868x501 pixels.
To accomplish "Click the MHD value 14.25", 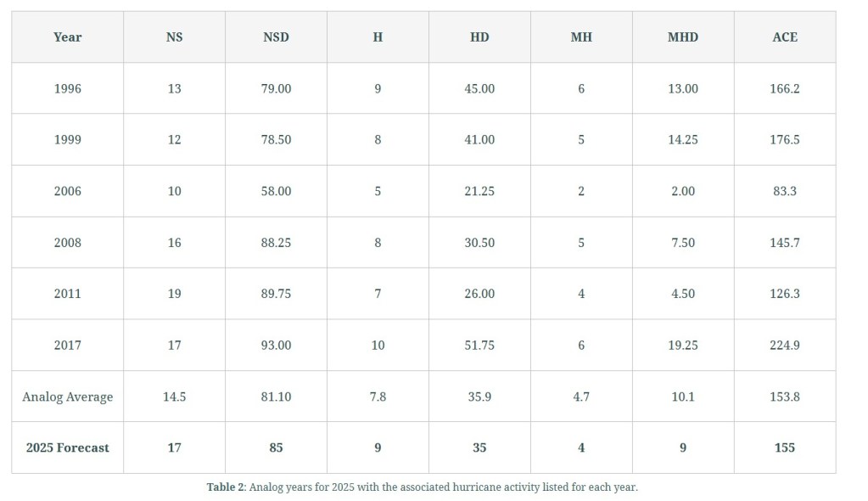I will [682, 139].
